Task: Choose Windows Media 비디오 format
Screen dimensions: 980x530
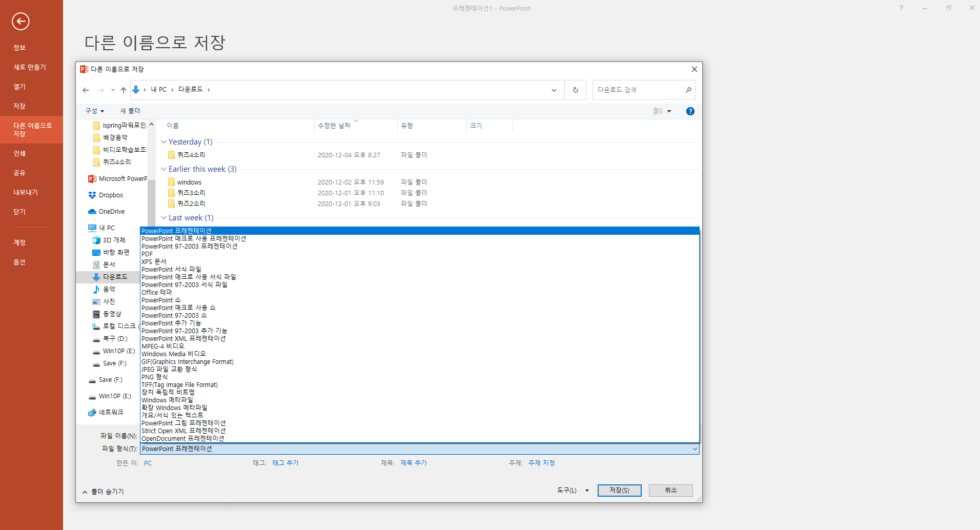Action: pyautogui.click(x=419, y=354)
